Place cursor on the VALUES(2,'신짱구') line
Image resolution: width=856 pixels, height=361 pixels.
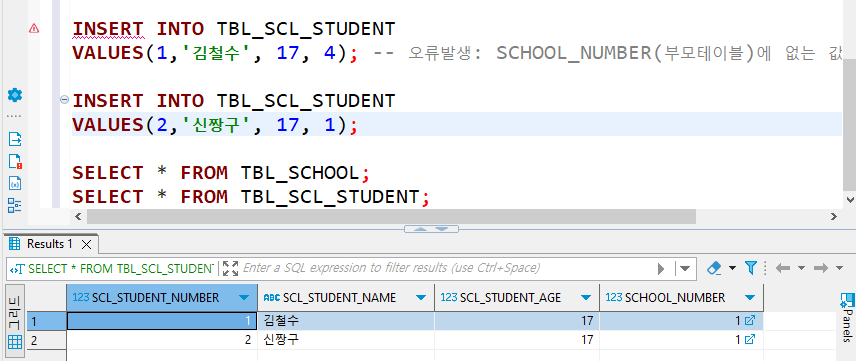coord(215,125)
